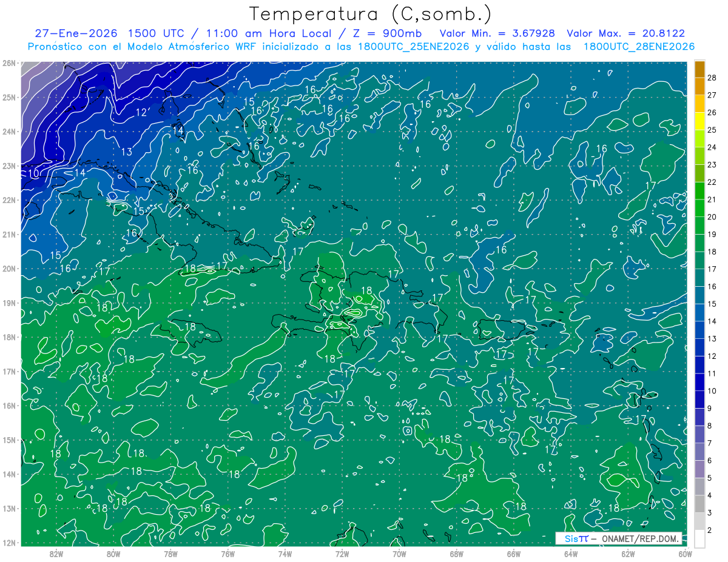Click the "18N" latitude axis label
This screenshot has width=728, height=562.
pyautogui.click(x=8, y=336)
